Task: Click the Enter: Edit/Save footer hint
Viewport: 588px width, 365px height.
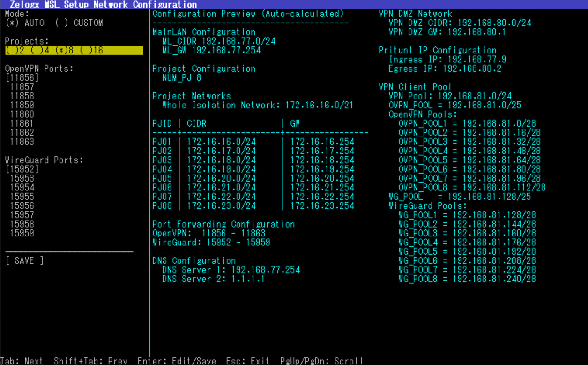Action: (177, 361)
